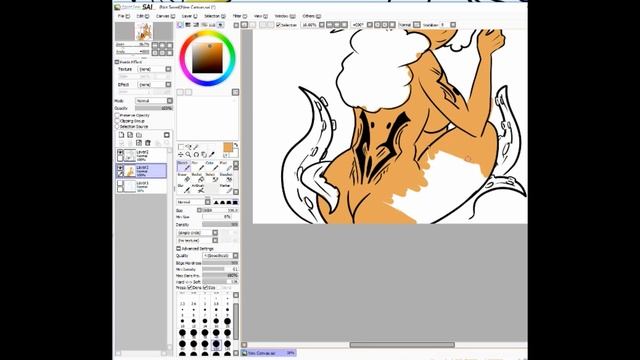640x360 pixels.
Task: Open the canvas zoom percentage dropdown
Action: coord(322,25)
